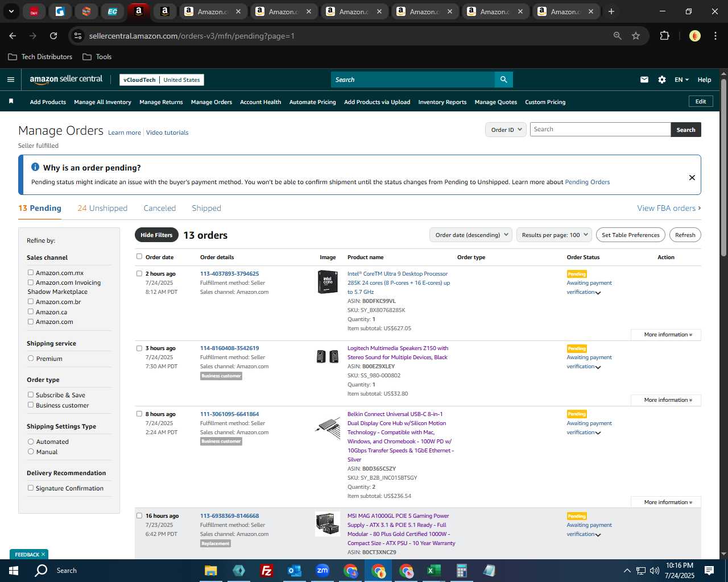728x582 pixels.
Task: Open the Chrome three-dot menu
Action: coord(714,36)
